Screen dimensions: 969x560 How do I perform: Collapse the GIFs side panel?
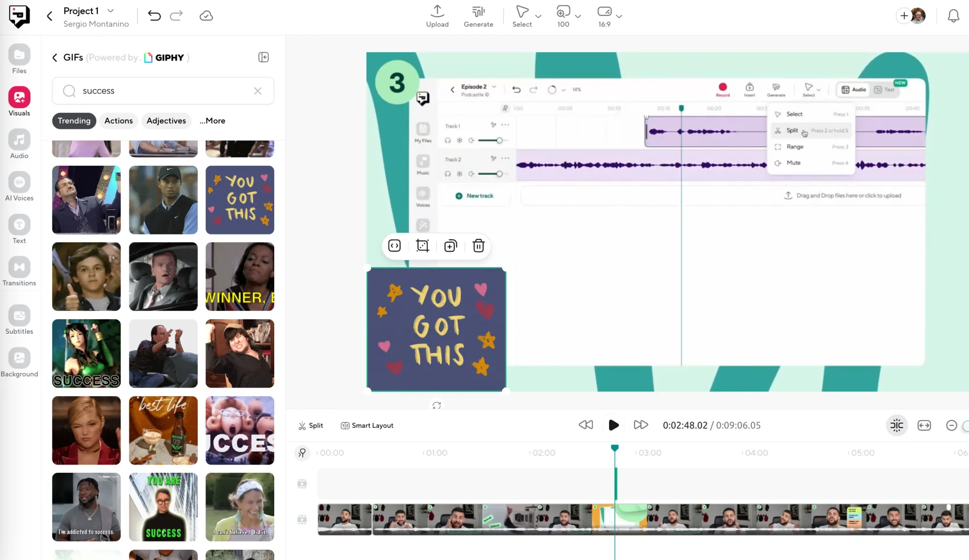click(263, 57)
